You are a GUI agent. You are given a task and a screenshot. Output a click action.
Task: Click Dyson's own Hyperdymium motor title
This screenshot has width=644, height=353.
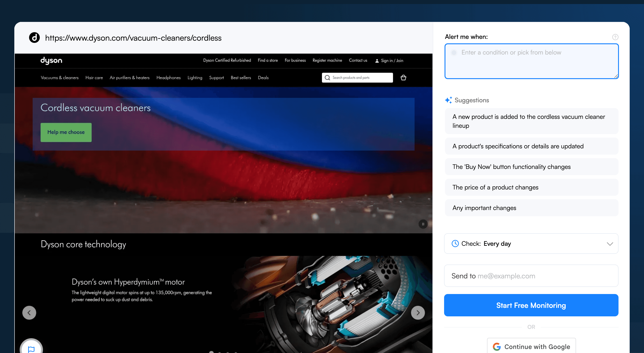point(128,282)
